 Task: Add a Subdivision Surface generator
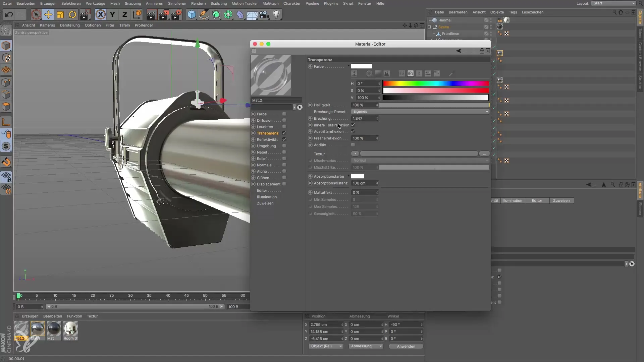[x=216, y=14]
